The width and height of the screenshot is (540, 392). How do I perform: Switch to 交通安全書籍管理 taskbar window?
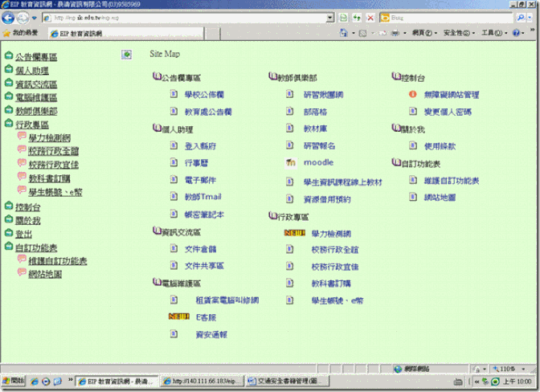[288, 381]
